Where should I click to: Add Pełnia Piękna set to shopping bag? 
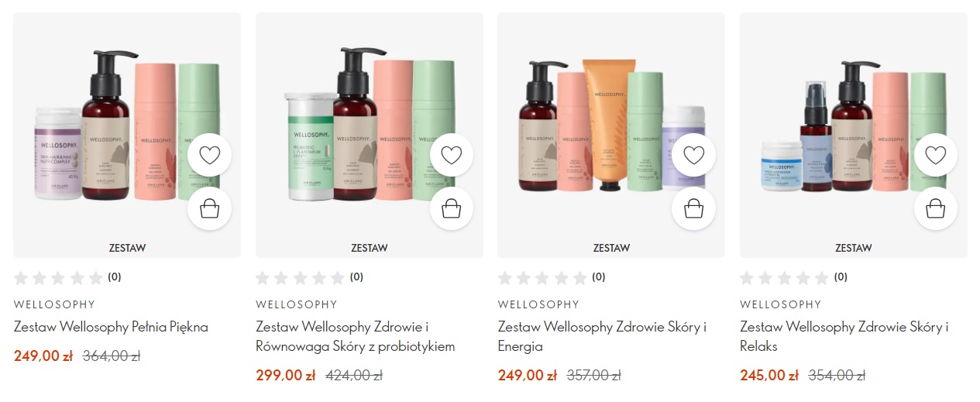209,208
